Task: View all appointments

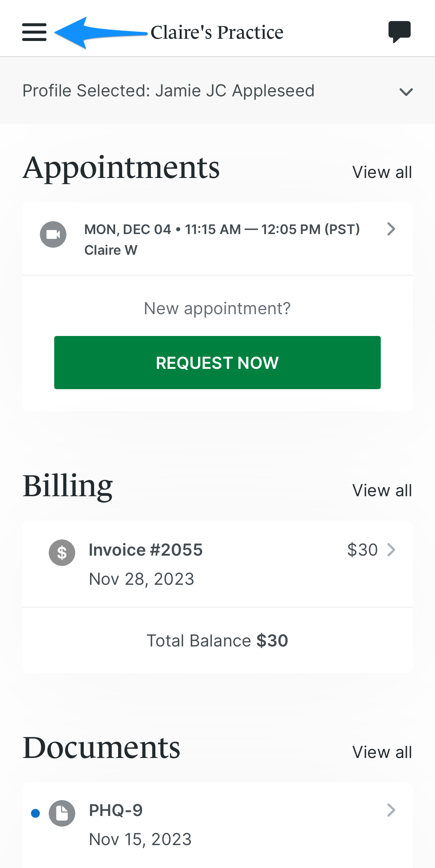Action: tap(382, 172)
